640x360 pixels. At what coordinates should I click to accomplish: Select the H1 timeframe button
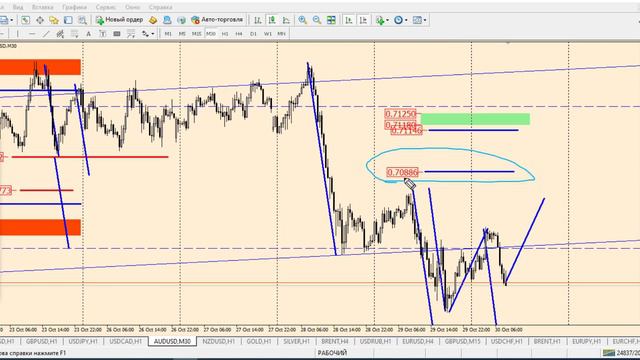pyautogui.click(x=225, y=34)
